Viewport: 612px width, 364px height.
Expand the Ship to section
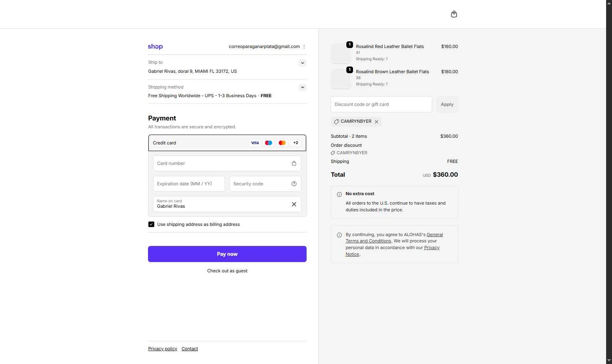(302, 63)
